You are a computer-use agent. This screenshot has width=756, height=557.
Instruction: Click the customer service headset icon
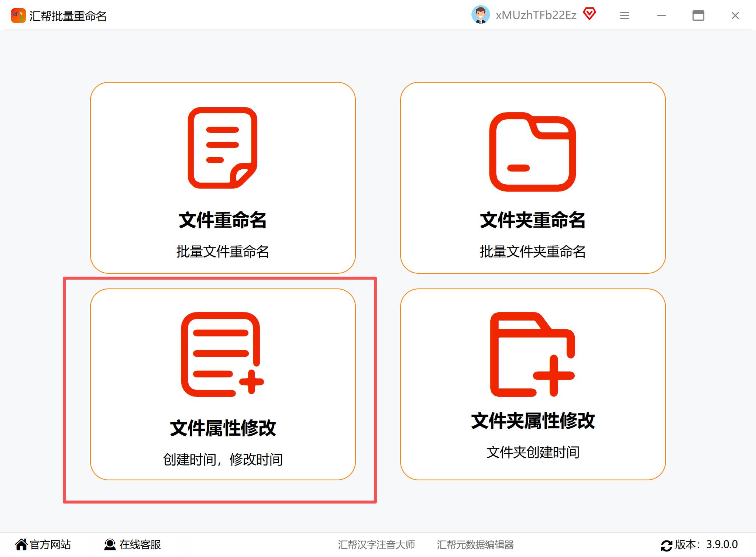coord(110,544)
